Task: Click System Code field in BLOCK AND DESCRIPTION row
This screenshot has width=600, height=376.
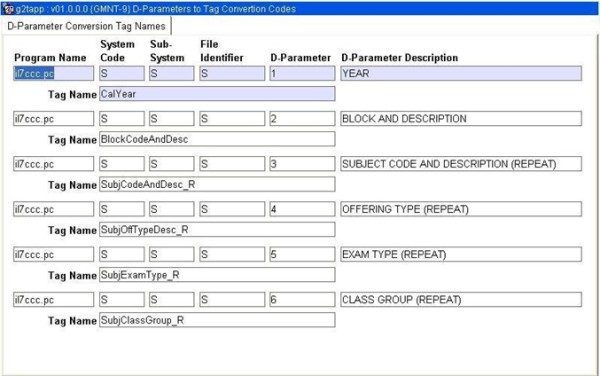Action: [x=122, y=119]
